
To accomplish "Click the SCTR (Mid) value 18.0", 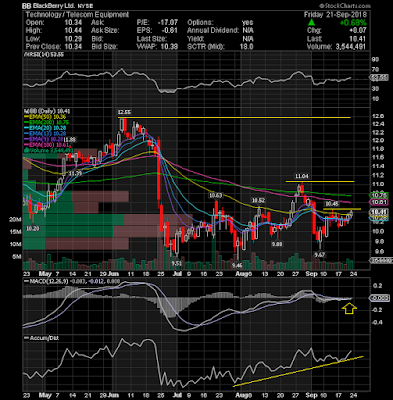I will pyautogui.click(x=247, y=47).
